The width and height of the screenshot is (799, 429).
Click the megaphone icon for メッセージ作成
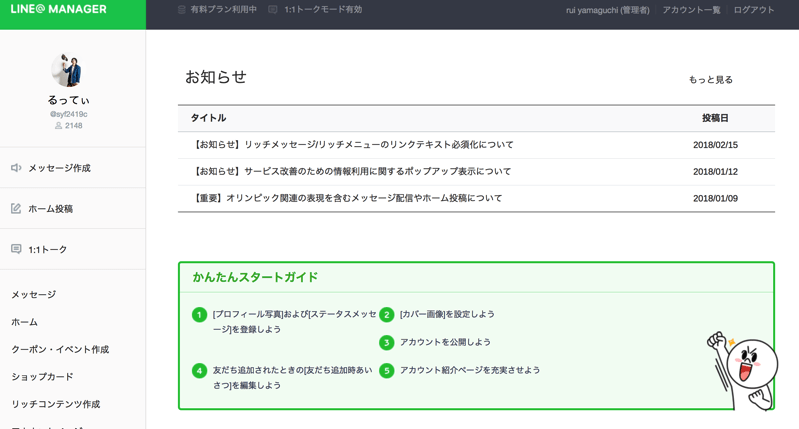tap(16, 168)
